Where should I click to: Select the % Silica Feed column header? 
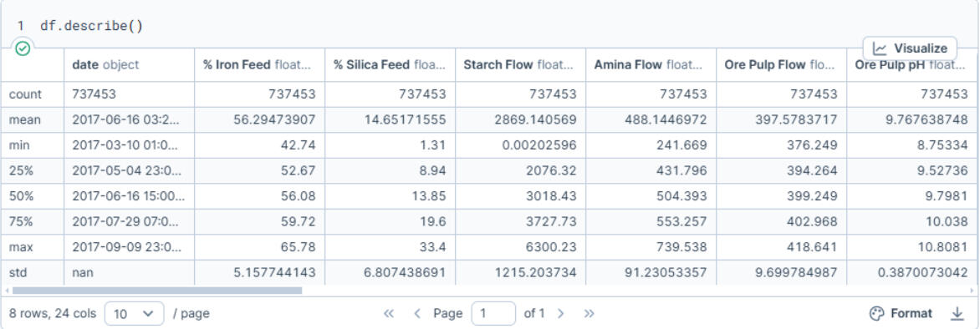[x=390, y=65]
